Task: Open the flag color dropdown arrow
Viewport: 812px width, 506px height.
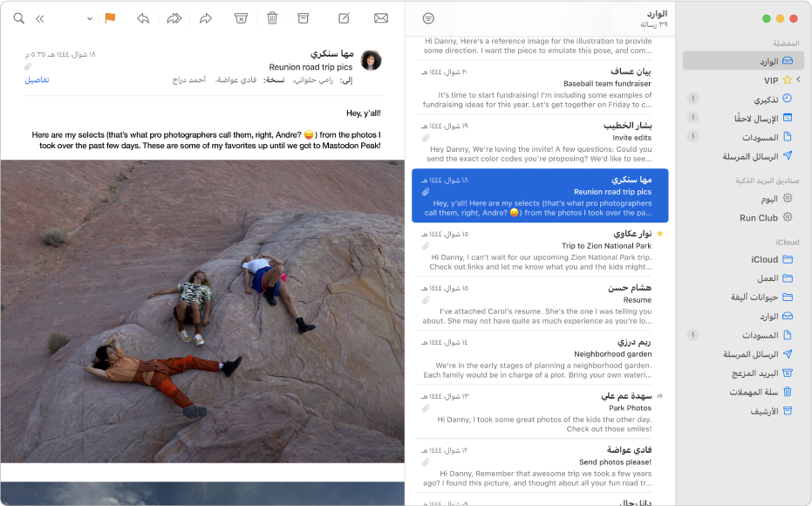Action: pyautogui.click(x=90, y=18)
